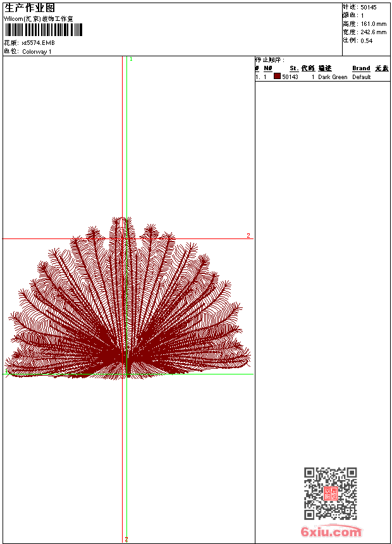392x544 pixels.
Task: Click the 元素 column header
Action: point(382,68)
